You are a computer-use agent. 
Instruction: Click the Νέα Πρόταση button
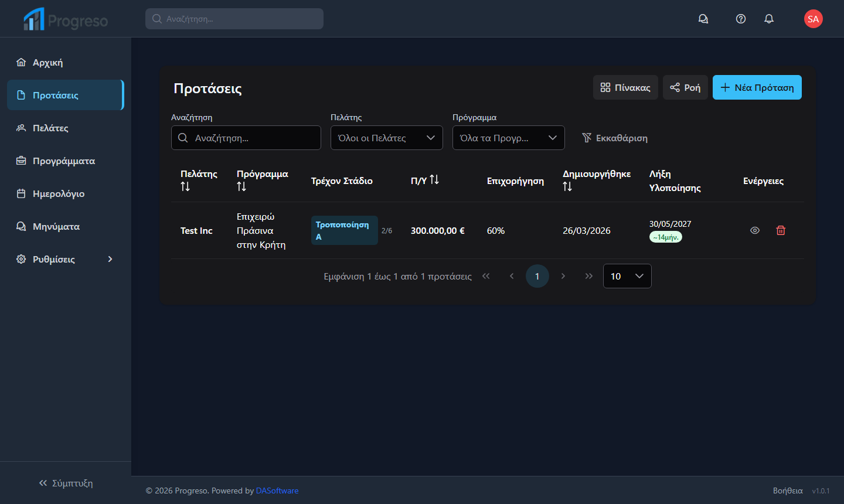click(757, 87)
